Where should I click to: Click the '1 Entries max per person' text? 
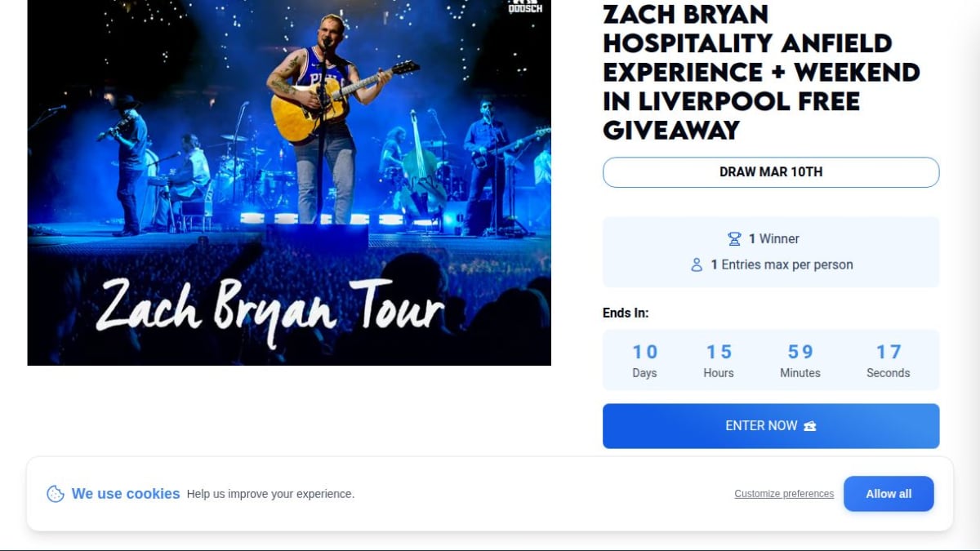point(782,265)
